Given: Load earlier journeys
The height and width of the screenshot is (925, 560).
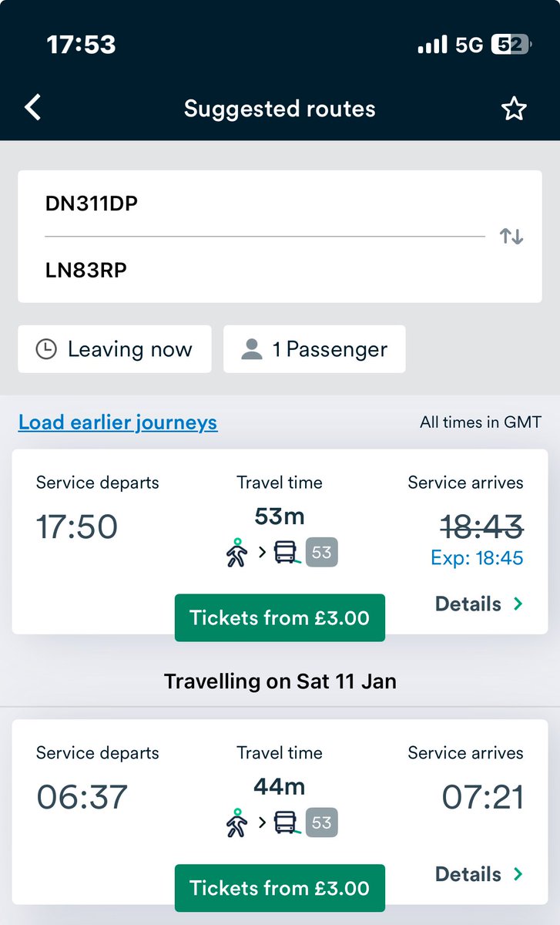Looking at the screenshot, I should pos(118,422).
